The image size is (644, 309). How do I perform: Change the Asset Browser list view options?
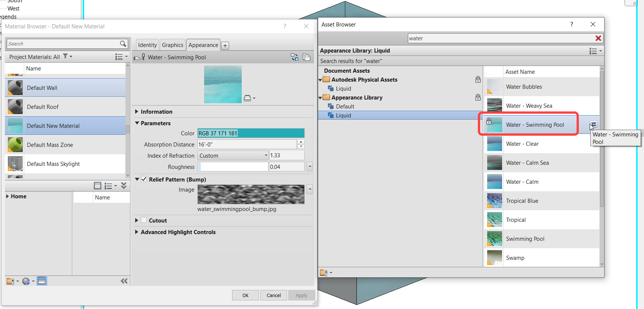point(595,51)
